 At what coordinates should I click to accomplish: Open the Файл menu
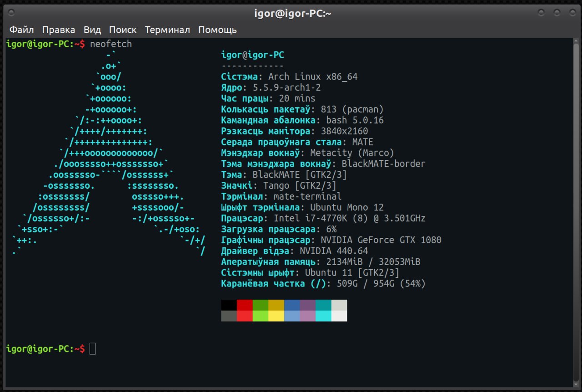click(22, 30)
